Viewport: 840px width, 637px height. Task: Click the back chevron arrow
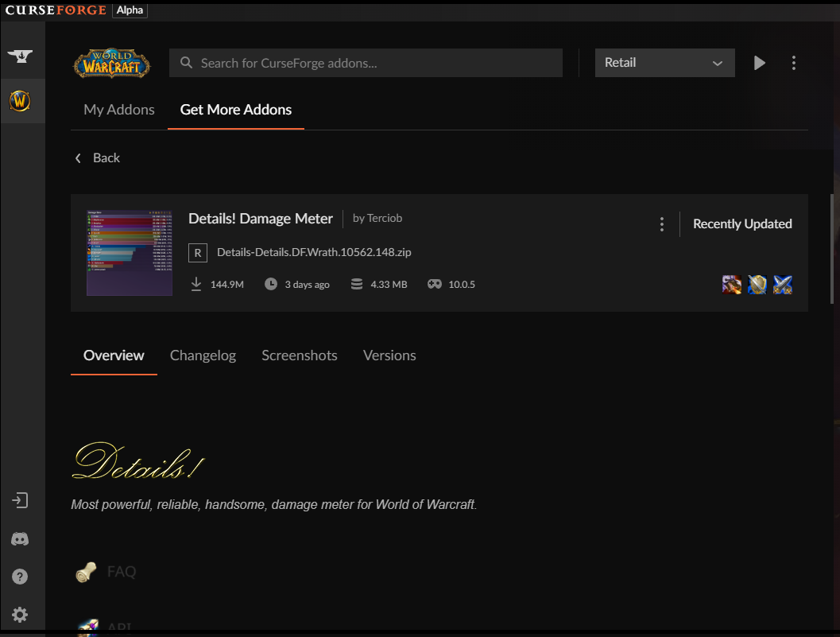tap(78, 158)
